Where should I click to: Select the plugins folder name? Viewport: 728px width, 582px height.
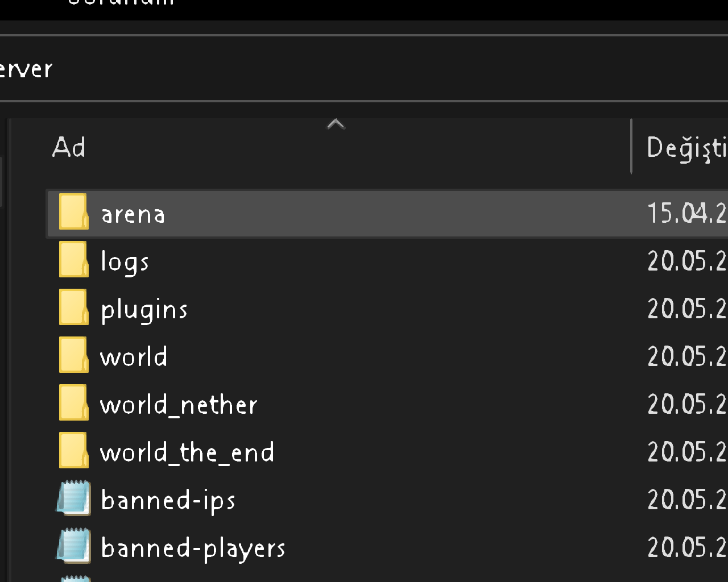[144, 311]
